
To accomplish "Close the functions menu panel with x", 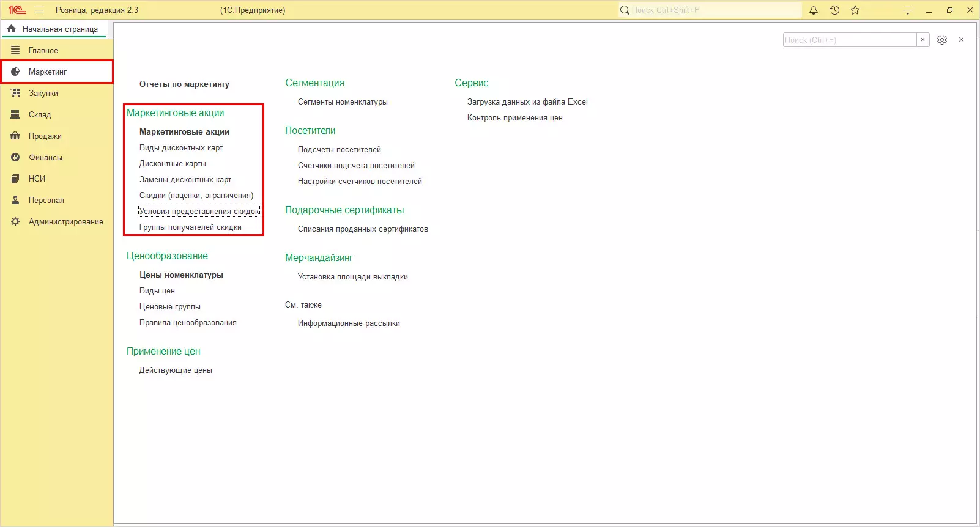I will tap(962, 40).
